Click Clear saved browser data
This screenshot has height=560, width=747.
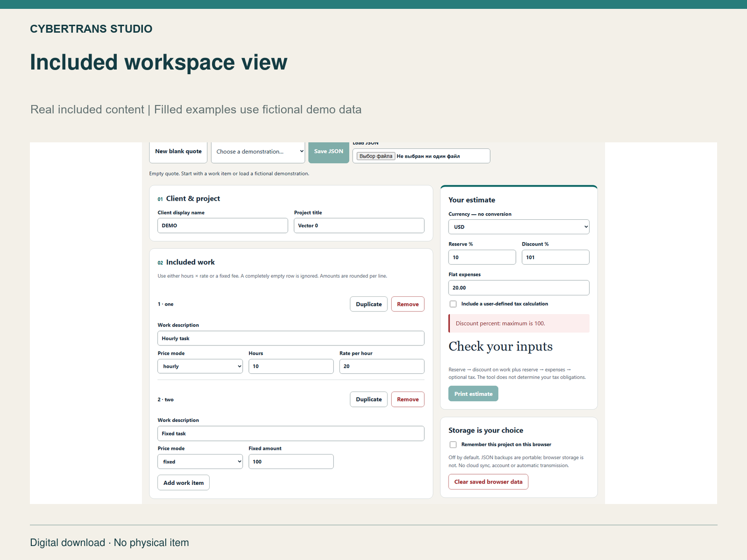[488, 482]
